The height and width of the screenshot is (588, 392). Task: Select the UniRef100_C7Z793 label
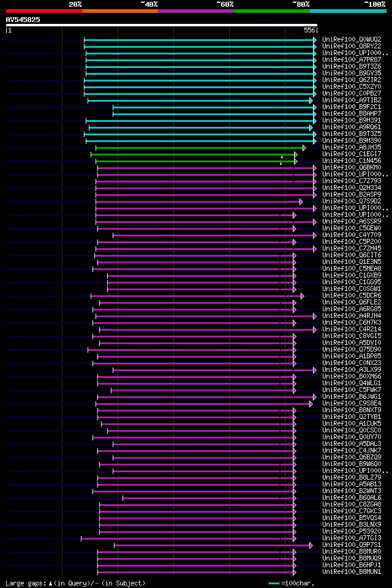[352, 181]
